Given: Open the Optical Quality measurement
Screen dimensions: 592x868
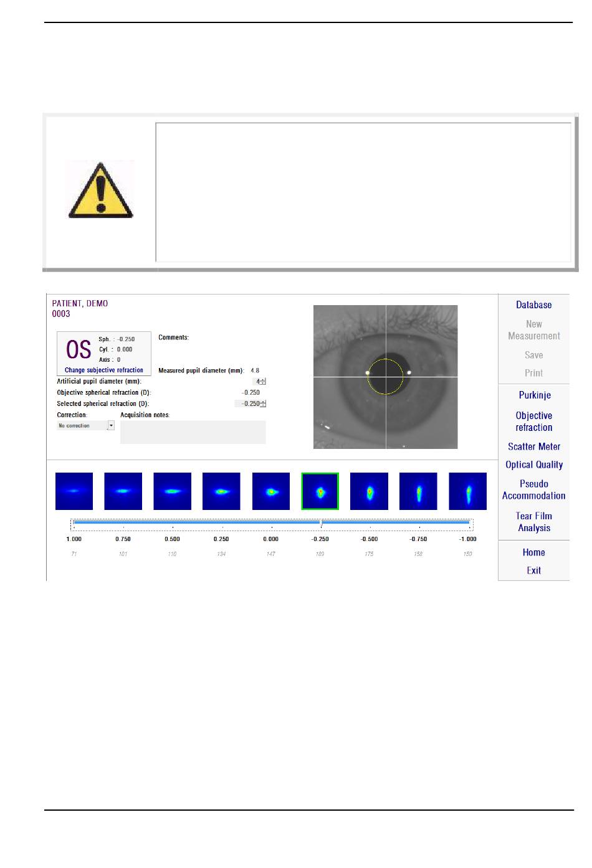Looking at the screenshot, I should 534,465.
